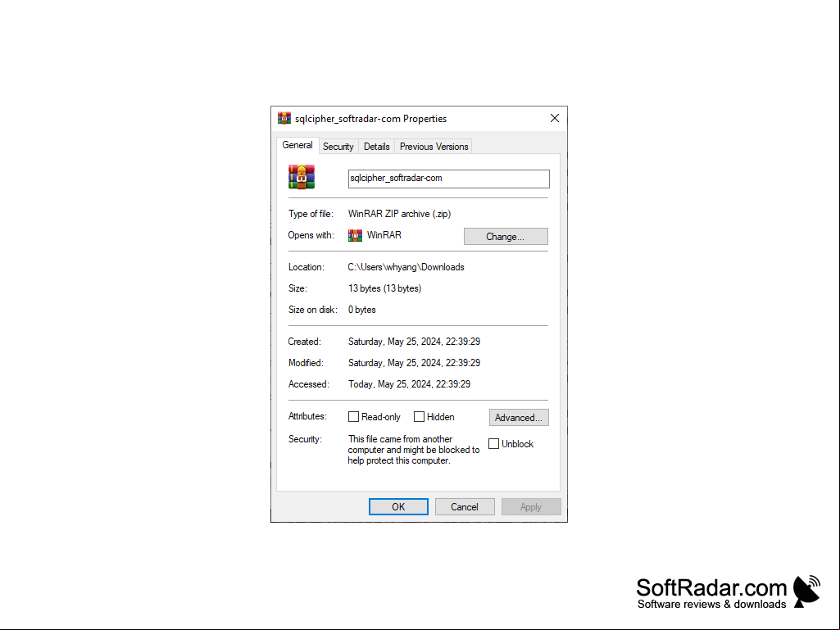Click the small WinRAR icon beside Opens with
Viewport: 840px width, 630px height.
tap(355, 235)
